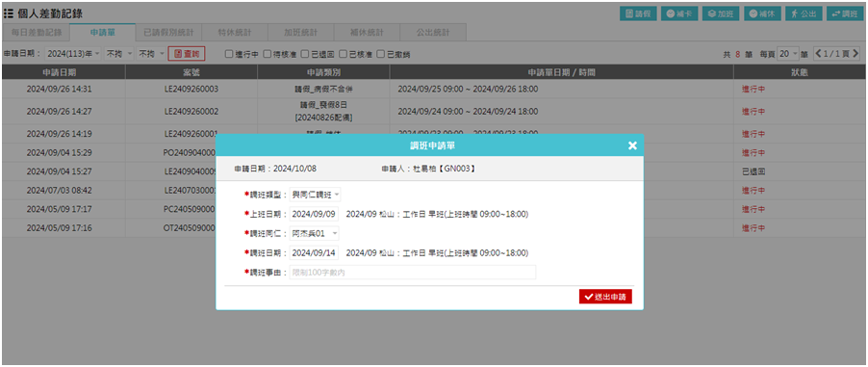Toggle the 已退回 filter checkbox
868x367 pixels.
pos(305,54)
